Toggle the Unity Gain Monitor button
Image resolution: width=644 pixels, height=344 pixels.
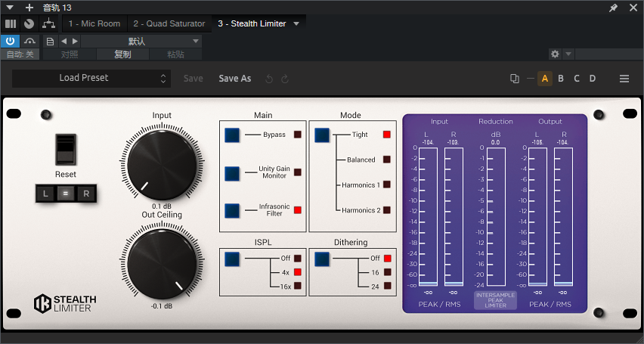click(x=232, y=173)
